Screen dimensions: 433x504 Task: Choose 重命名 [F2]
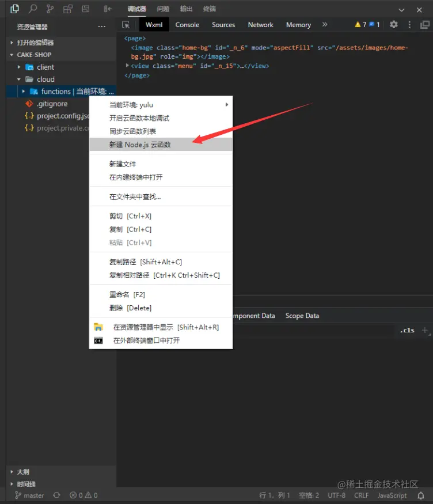pos(161,294)
